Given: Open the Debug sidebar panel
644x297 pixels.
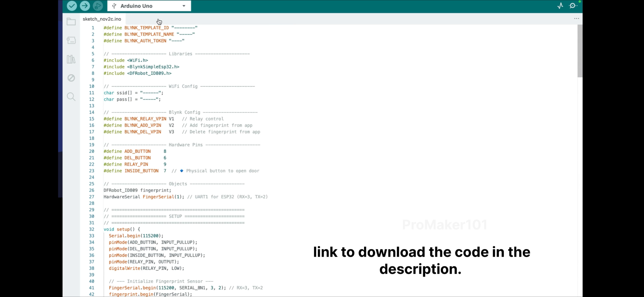Looking at the screenshot, I should [71, 78].
